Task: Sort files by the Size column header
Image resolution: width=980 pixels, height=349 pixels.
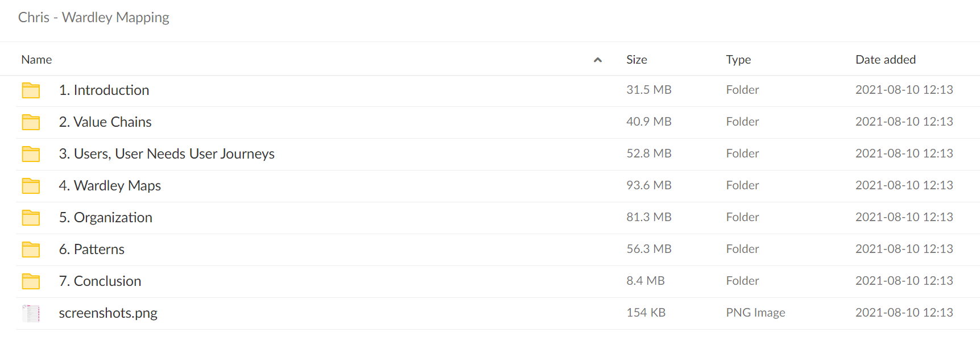Action: click(x=636, y=60)
